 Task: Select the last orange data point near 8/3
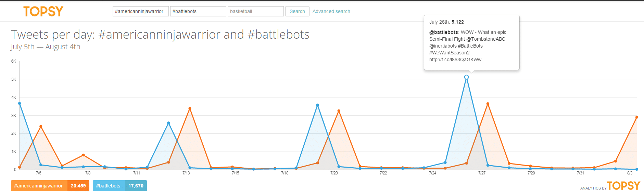[636, 117]
